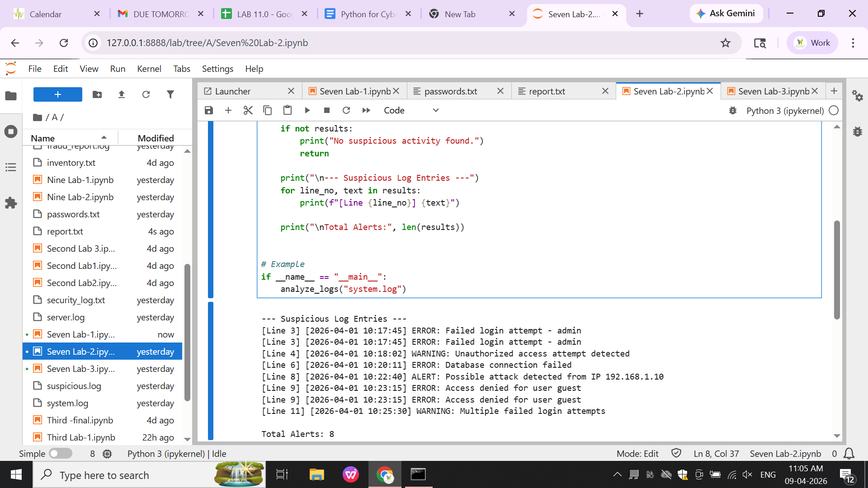Restart kernel and run all cells icon
This screenshot has height=488, width=868.
tap(366, 110)
